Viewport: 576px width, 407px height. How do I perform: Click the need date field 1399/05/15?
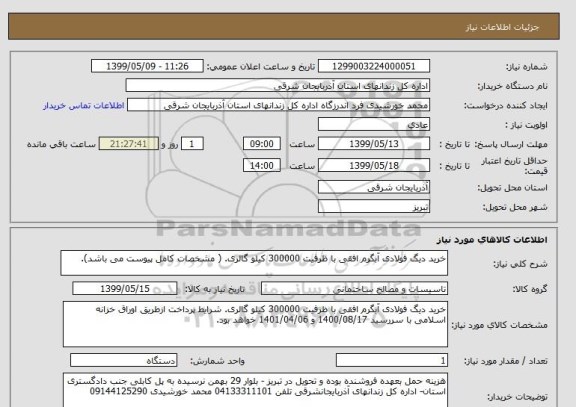[125, 288]
